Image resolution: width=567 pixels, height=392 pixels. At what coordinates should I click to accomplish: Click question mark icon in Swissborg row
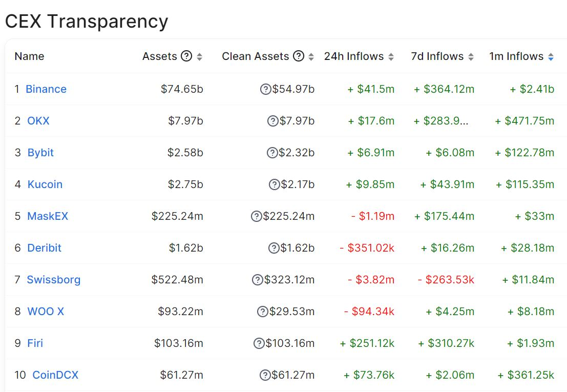coord(258,280)
